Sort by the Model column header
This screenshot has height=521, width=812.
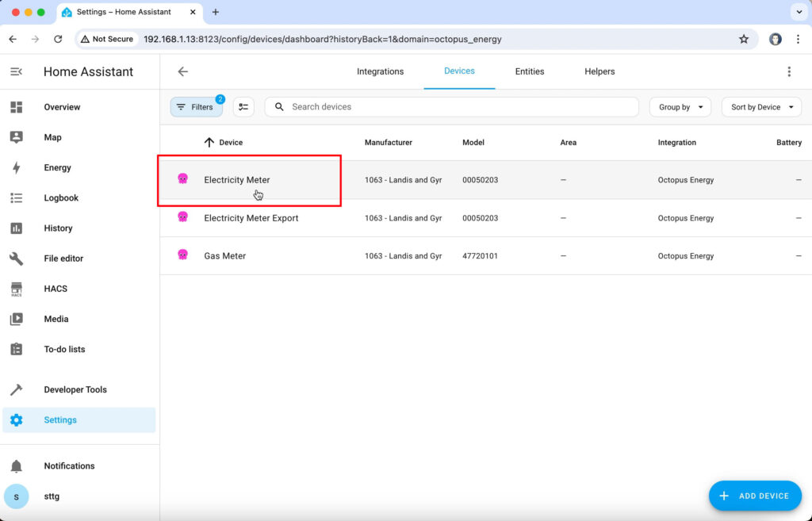click(473, 143)
